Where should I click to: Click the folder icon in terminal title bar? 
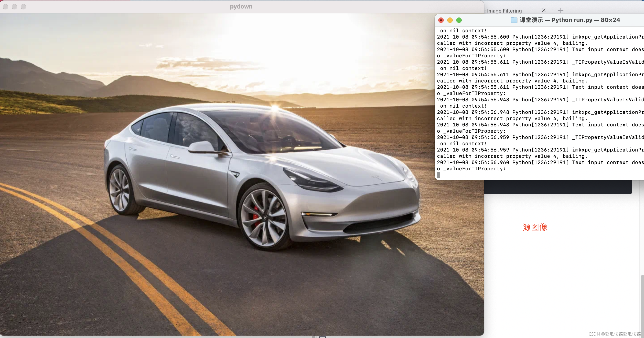click(x=514, y=20)
